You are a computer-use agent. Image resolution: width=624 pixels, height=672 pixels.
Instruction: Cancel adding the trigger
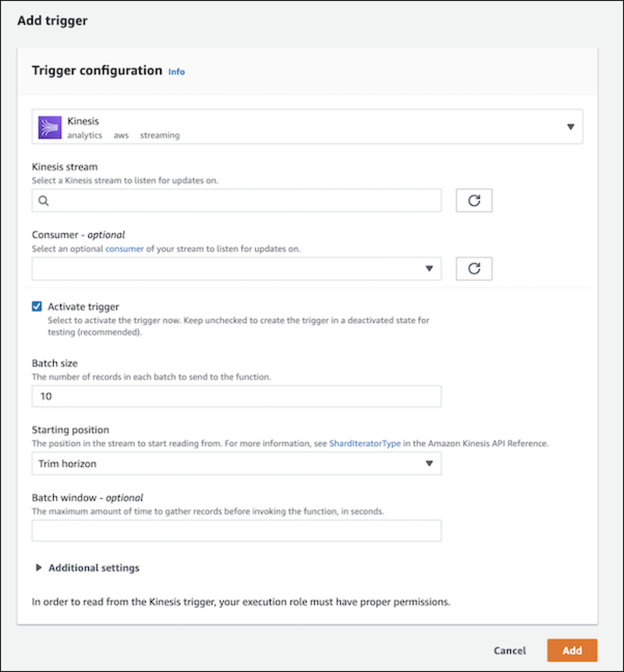[x=509, y=650]
